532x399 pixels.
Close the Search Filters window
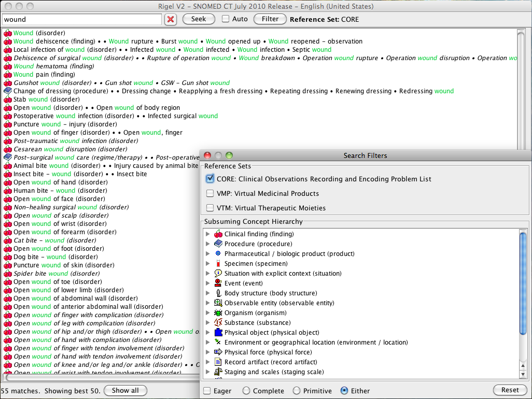point(207,155)
